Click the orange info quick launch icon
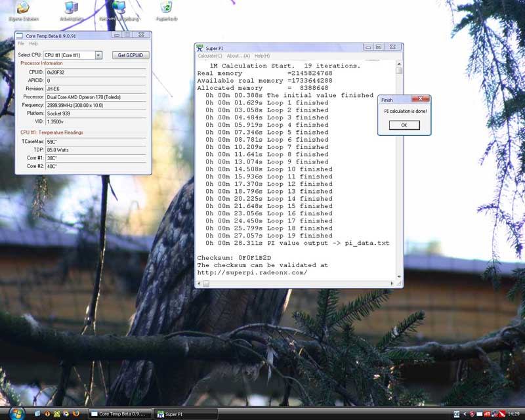Screen dimensions: 525x420 point(47,413)
